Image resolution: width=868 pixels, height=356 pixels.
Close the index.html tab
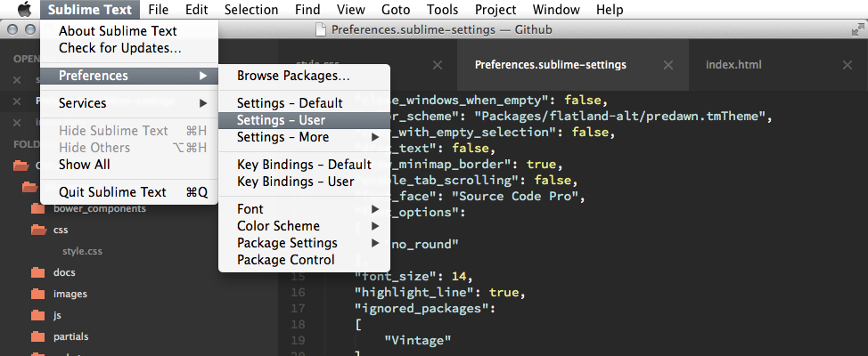click(847, 65)
